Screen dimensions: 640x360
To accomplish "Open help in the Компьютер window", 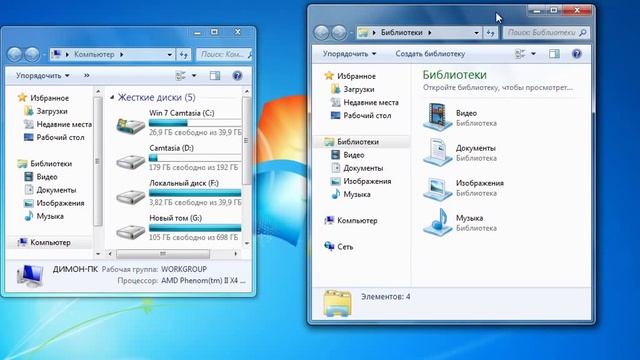I will pyautogui.click(x=237, y=76).
